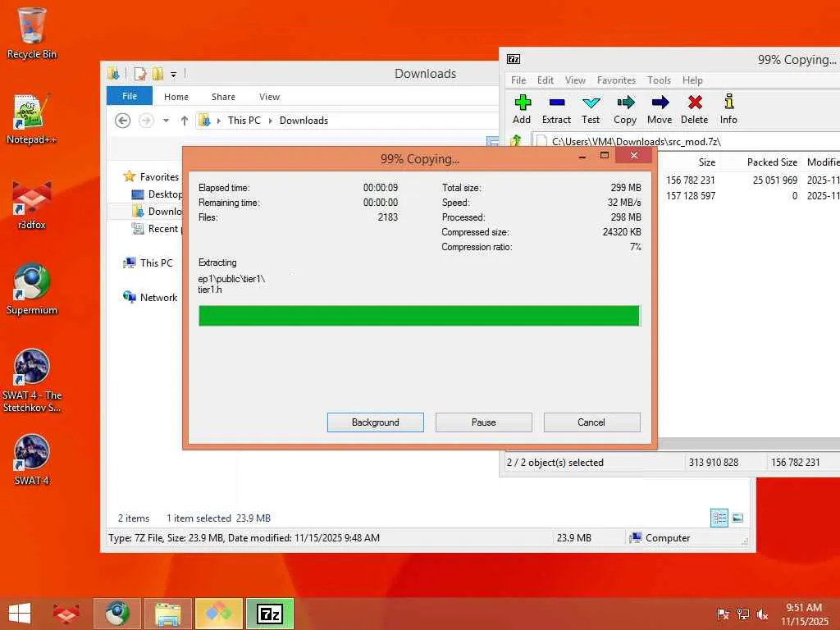Click Explorer back arrow button
Image resolution: width=840 pixels, height=630 pixels.
(123, 121)
